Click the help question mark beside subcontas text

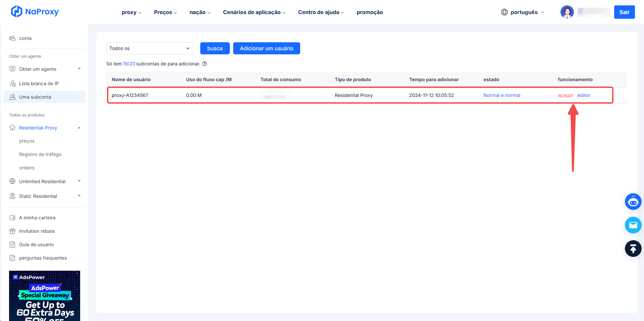pos(205,64)
